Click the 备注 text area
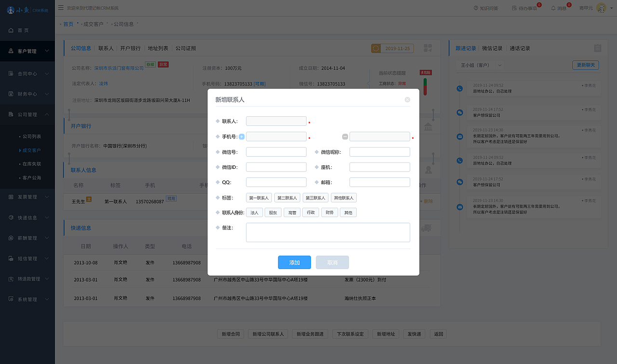This screenshot has width=617, height=364. coord(328,232)
